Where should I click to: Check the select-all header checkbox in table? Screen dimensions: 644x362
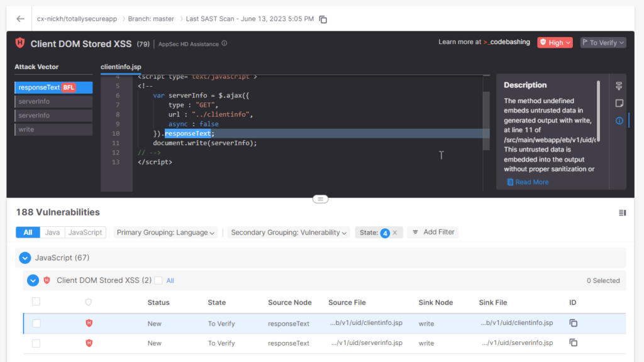point(36,302)
